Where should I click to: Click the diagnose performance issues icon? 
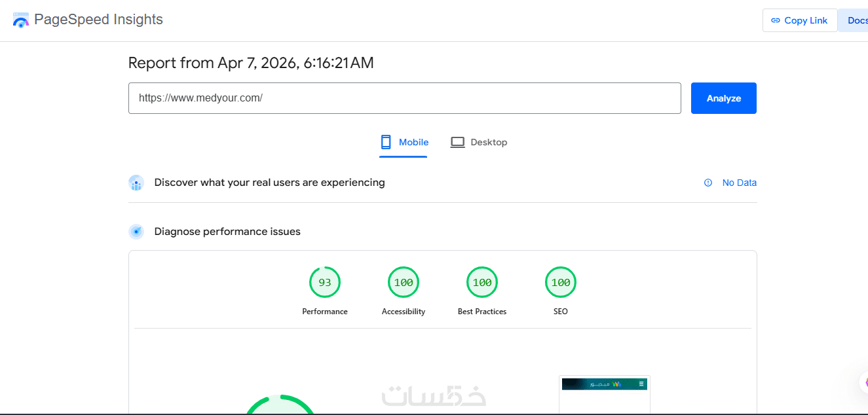pos(136,232)
